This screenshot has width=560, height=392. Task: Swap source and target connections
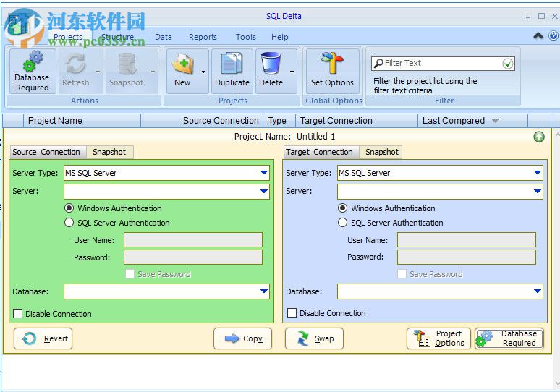pos(314,338)
